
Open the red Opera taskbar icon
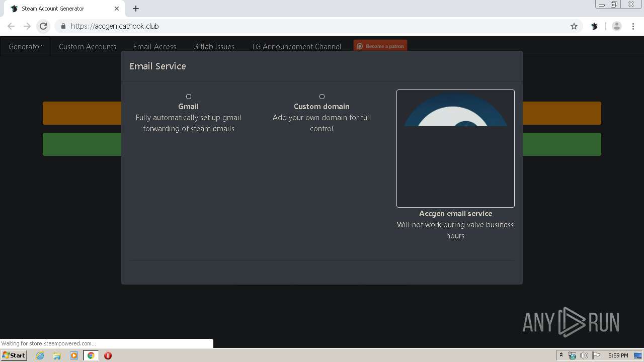point(108,355)
